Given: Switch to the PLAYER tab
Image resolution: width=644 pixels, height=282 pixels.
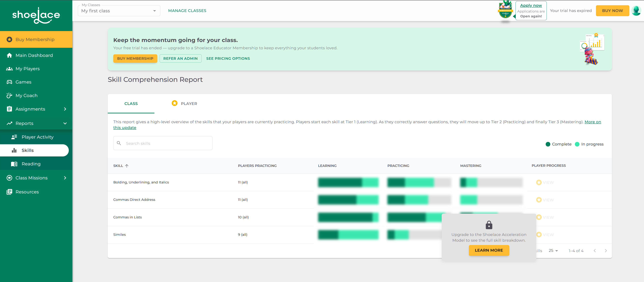Looking at the screenshot, I should (x=184, y=104).
